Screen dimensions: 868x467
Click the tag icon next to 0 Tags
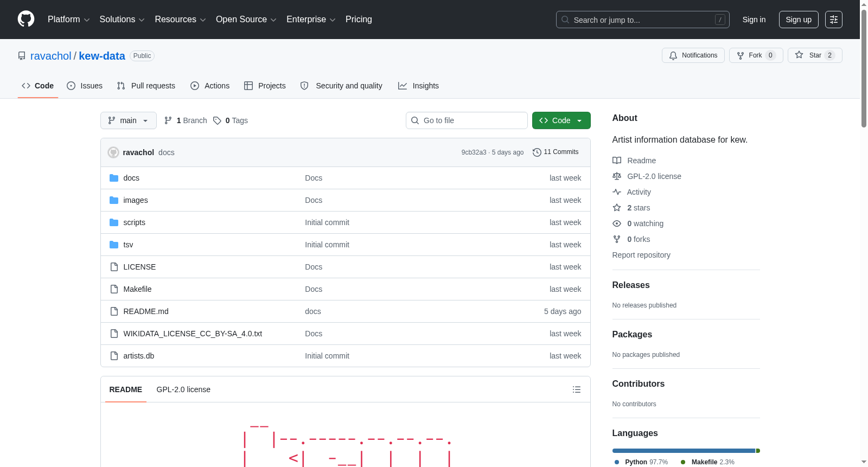[x=217, y=120]
